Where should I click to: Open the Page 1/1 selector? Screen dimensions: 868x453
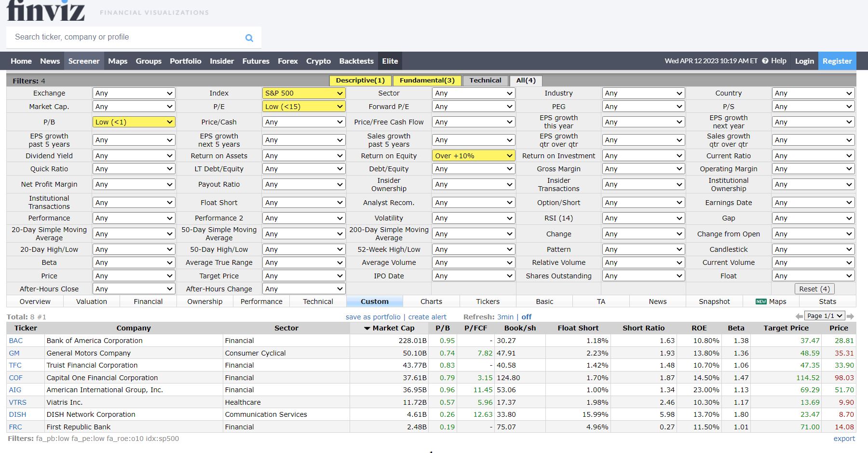tap(825, 316)
